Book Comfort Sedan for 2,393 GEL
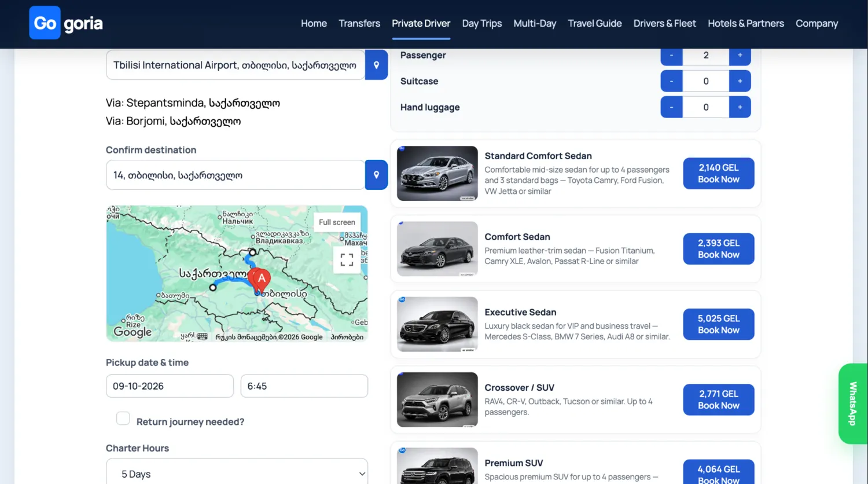 click(x=718, y=248)
